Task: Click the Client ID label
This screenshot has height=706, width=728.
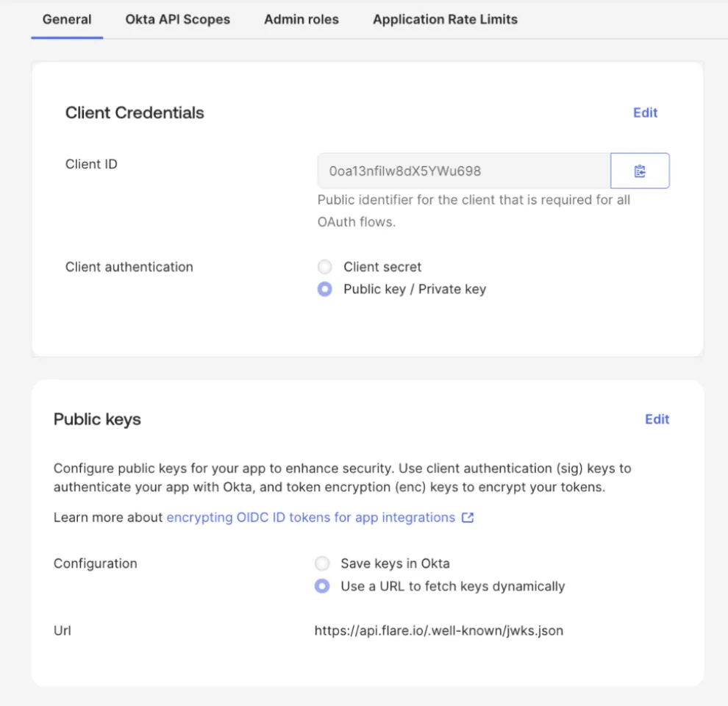Action: (x=91, y=164)
